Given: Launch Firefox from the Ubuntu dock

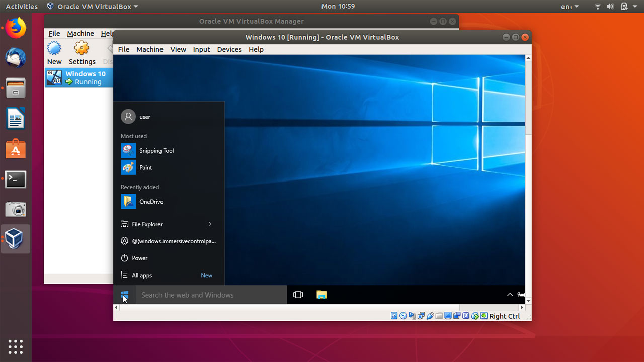Looking at the screenshot, I should click(x=15, y=28).
